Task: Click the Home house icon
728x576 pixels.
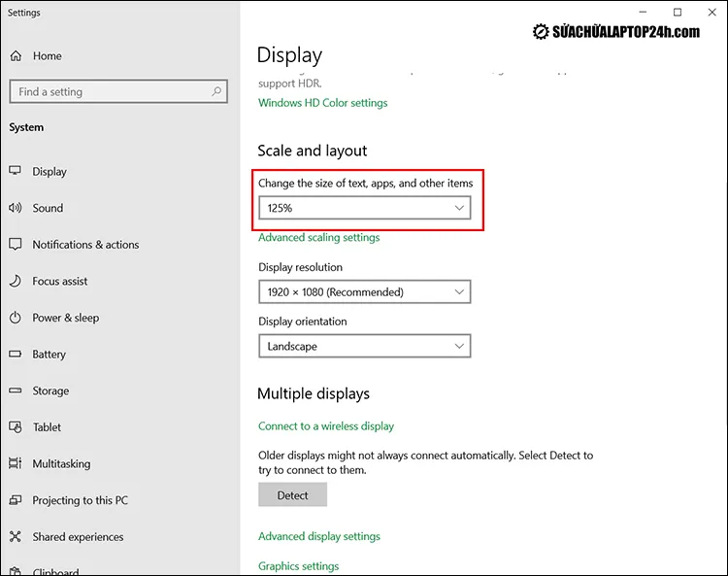Action: (16, 56)
